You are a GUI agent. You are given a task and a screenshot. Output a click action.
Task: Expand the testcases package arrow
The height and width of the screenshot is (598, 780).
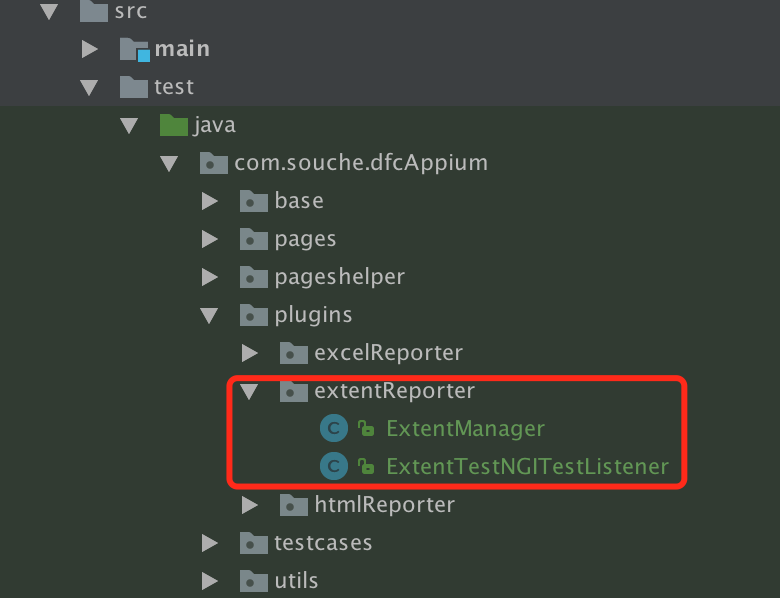(209, 543)
